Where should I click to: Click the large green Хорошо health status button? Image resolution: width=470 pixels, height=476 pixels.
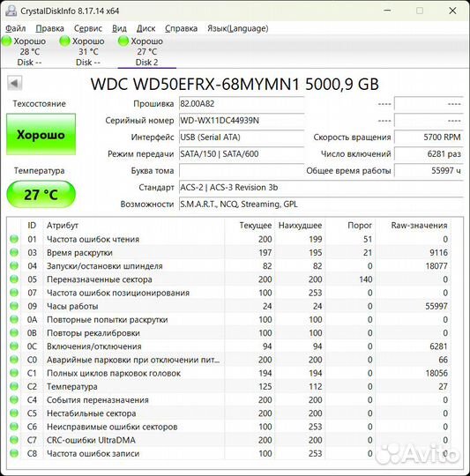pyautogui.click(x=41, y=134)
